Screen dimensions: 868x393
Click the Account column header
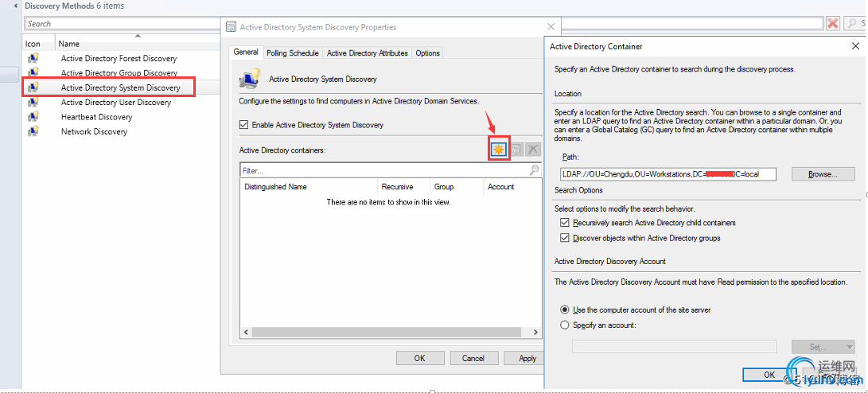pos(512,186)
